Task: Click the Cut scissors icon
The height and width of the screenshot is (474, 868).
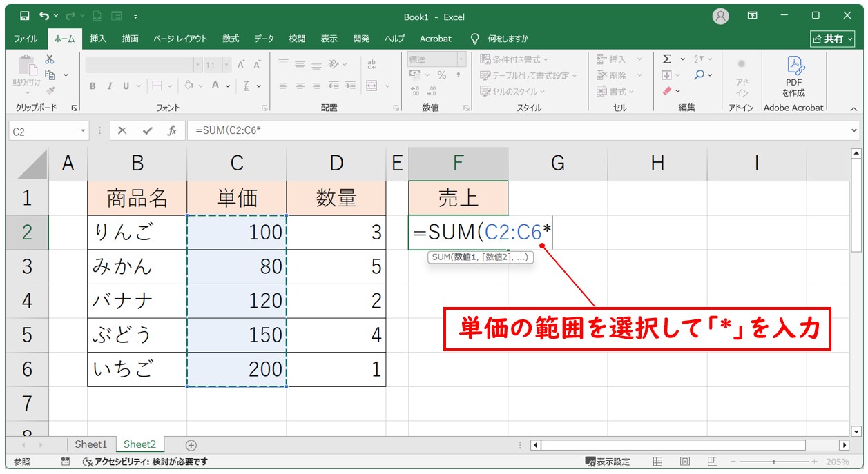Action: click(x=50, y=59)
